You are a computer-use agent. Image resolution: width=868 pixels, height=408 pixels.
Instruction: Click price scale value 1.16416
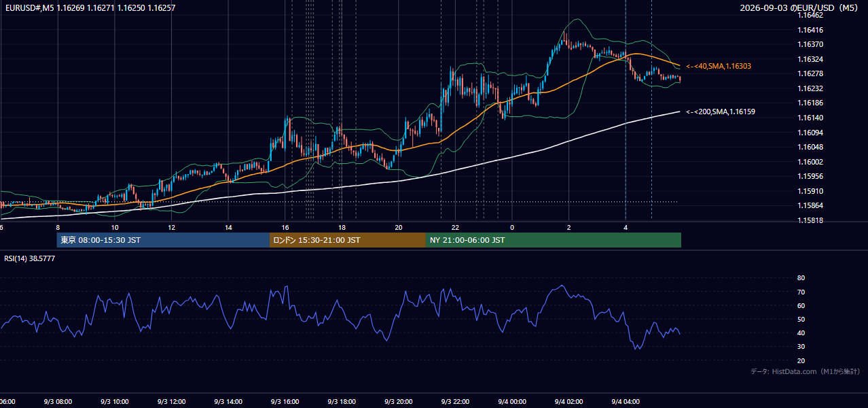811,30
